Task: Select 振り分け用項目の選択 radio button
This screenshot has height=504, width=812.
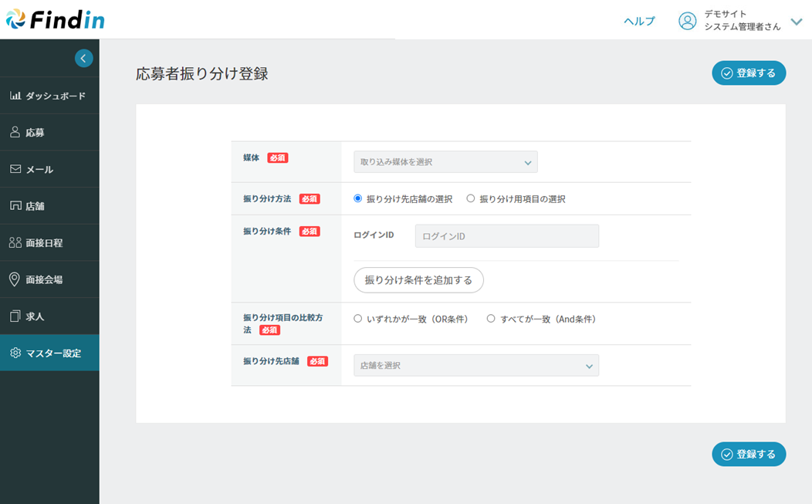Action: click(470, 198)
